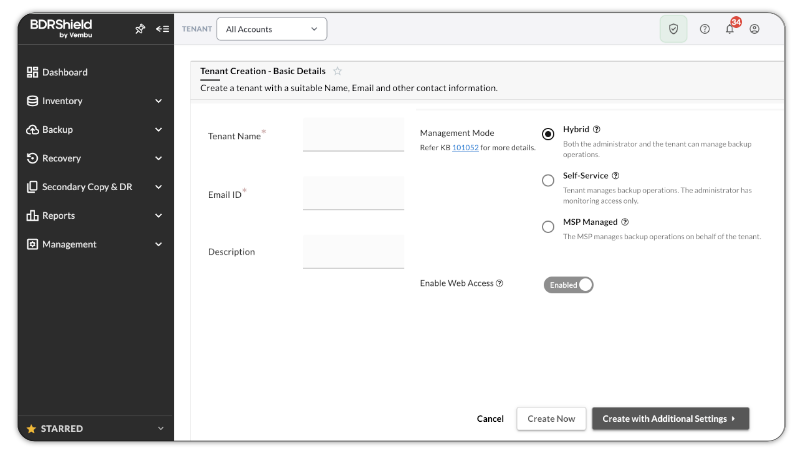Collapse the sidebar with arrow icon

click(162, 29)
